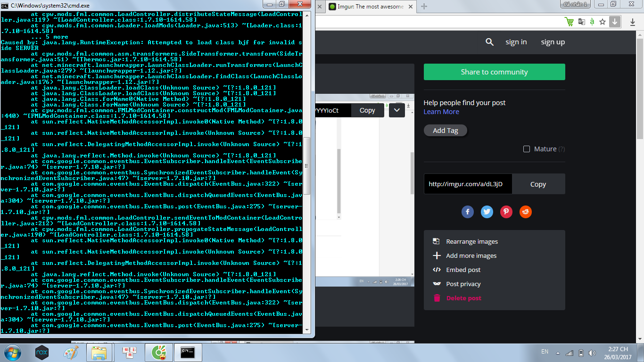Open the translate page icon in address bar
The height and width of the screenshot is (362, 644).
(x=582, y=22)
